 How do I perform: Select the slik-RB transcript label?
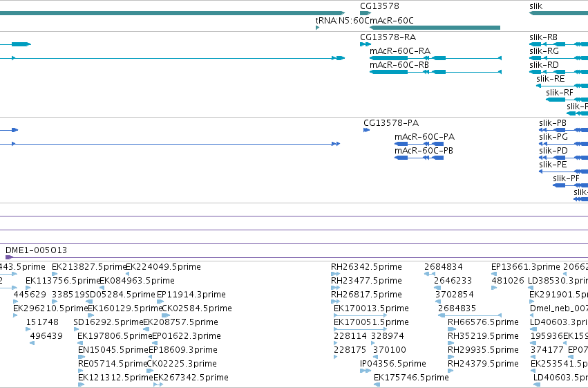point(543,37)
